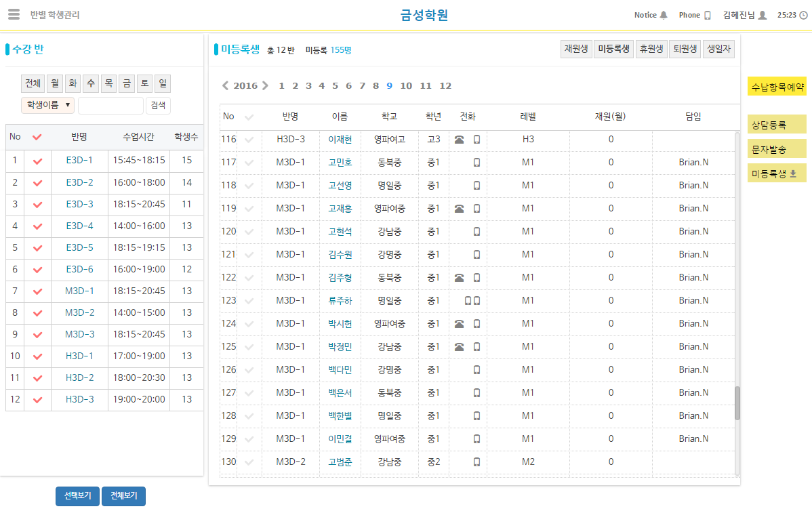The image size is (812, 513).
Task: Click mobile phone icon for 이재현
Action: [477, 139]
